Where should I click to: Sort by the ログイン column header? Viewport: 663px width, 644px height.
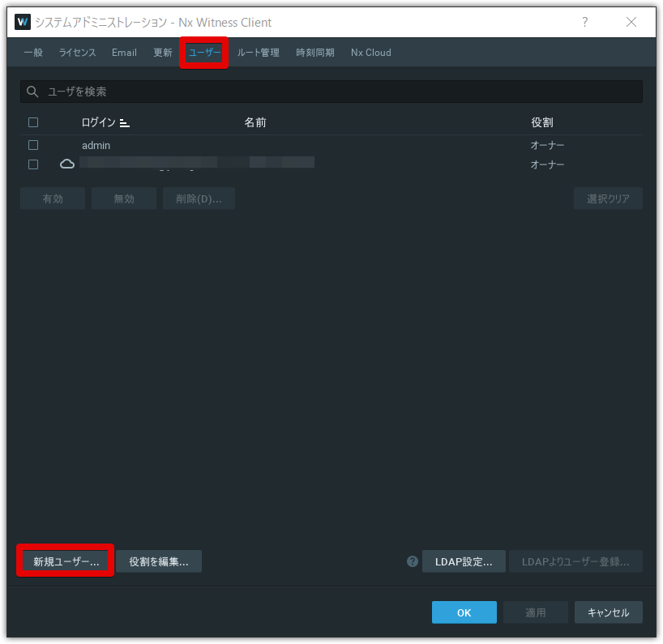98,122
